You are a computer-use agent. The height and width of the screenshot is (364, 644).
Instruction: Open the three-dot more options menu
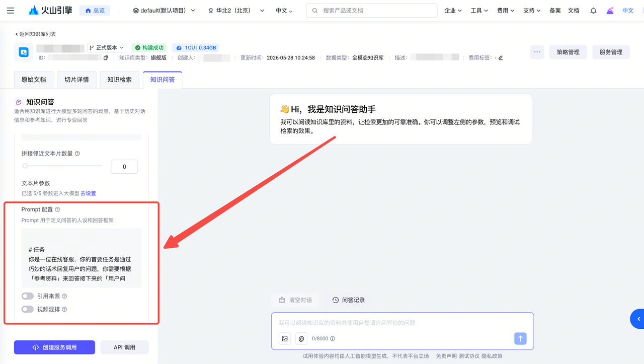point(537,52)
